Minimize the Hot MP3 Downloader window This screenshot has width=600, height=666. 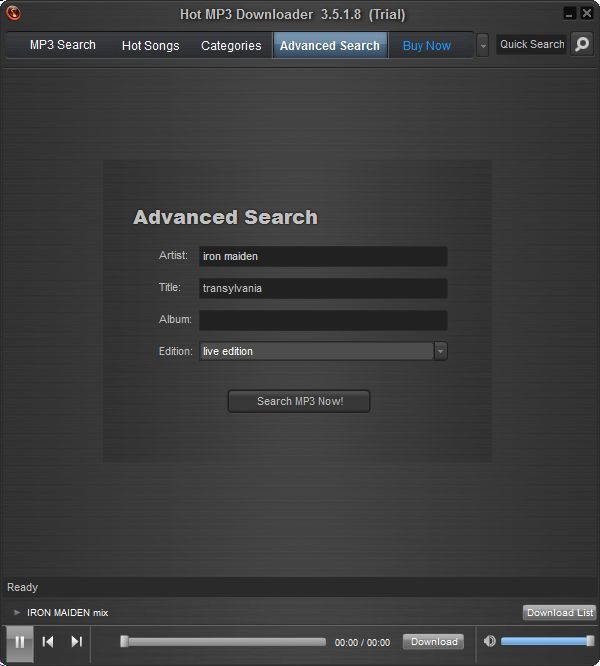point(569,14)
